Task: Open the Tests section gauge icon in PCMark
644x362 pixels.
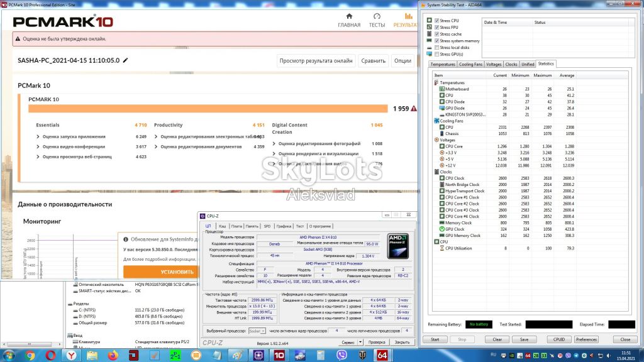Action: click(x=377, y=16)
